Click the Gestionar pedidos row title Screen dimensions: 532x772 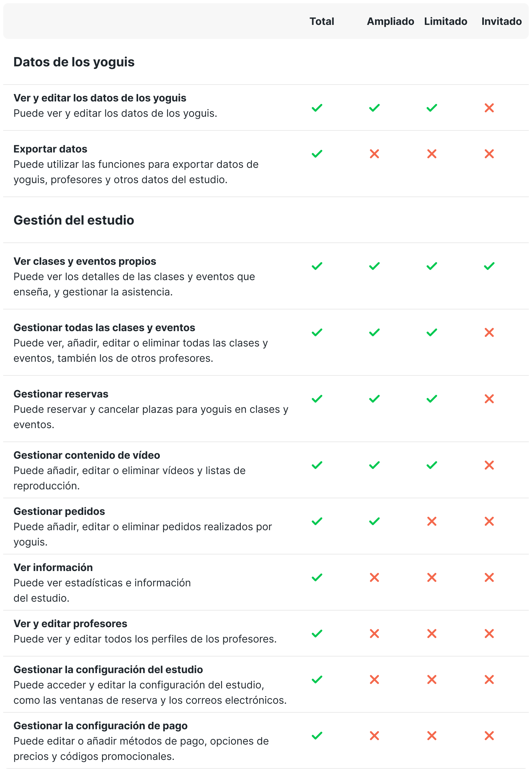(x=59, y=511)
